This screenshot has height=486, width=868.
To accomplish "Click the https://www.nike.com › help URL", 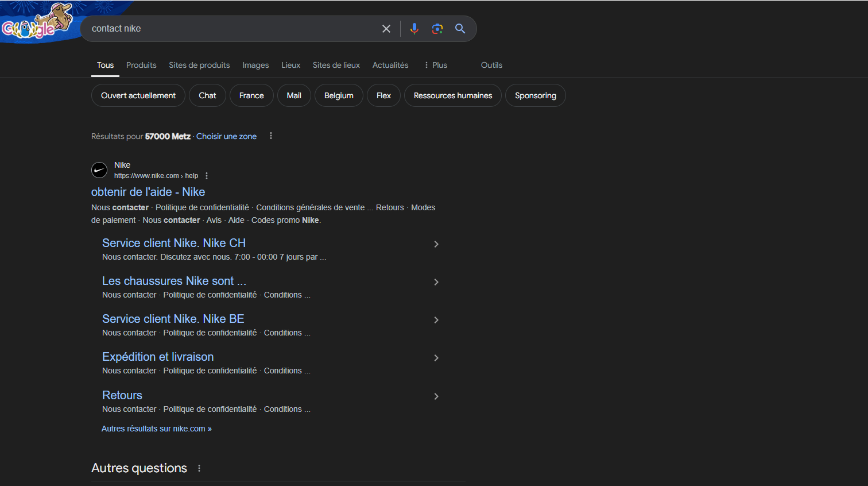I will (x=156, y=176).
